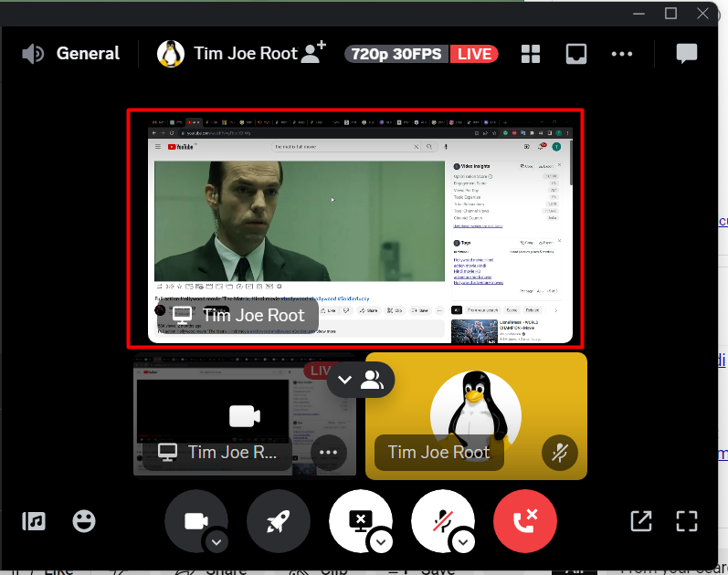This screenshot has width=728, height=575.
Task: Click muted microphone icon on user tile
Action: click(559, 453)
